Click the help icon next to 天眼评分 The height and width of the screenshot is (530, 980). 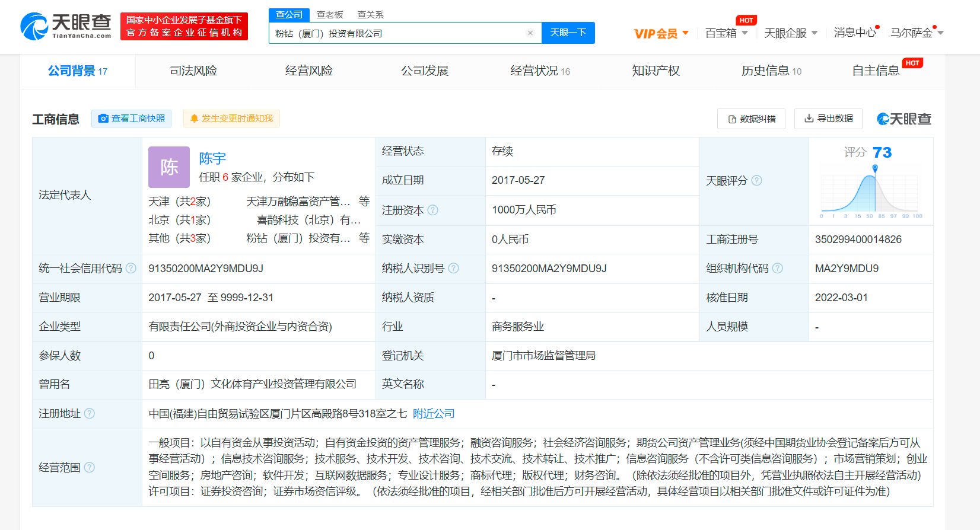pyautogui.click(x=757, y=181)
